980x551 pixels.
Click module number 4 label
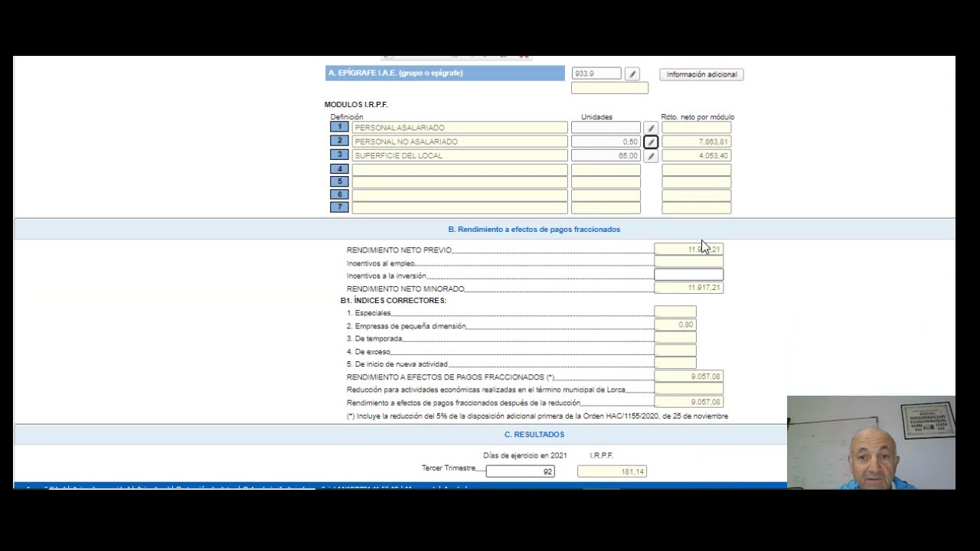coord(340,168)
